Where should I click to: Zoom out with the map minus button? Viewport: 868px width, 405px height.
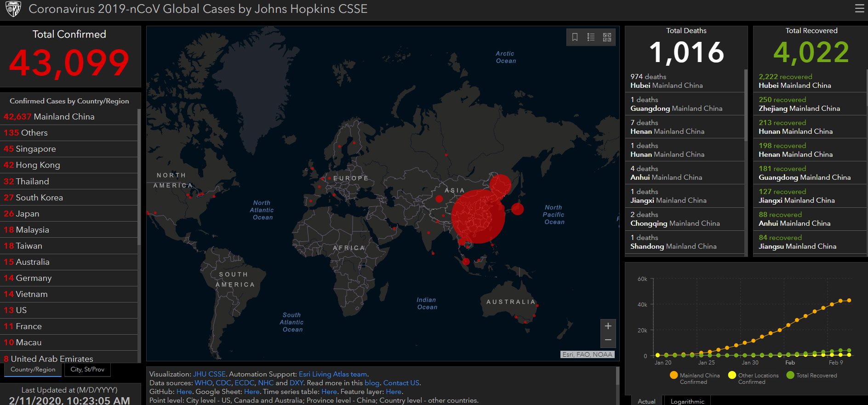pos(608,340)
